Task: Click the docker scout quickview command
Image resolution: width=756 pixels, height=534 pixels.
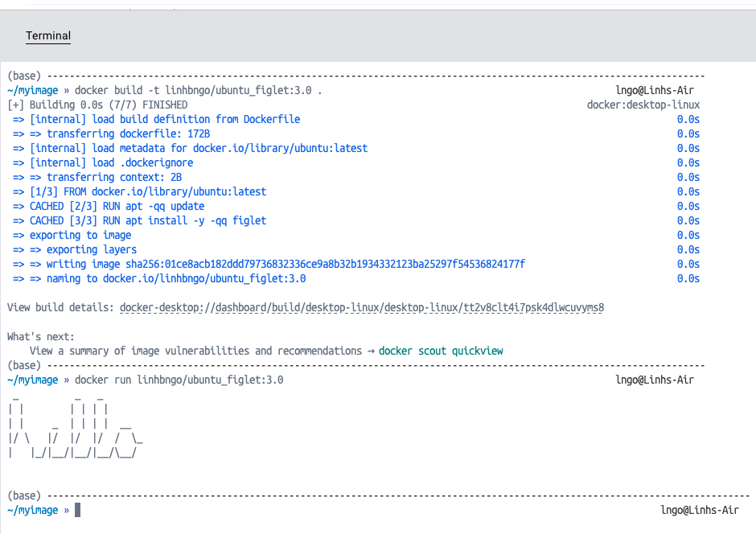Action: click(x=441, y=351)
